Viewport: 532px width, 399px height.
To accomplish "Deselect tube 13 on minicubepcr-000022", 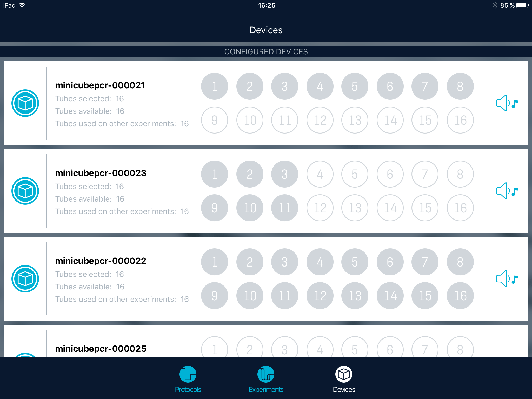I will (355, 296).
